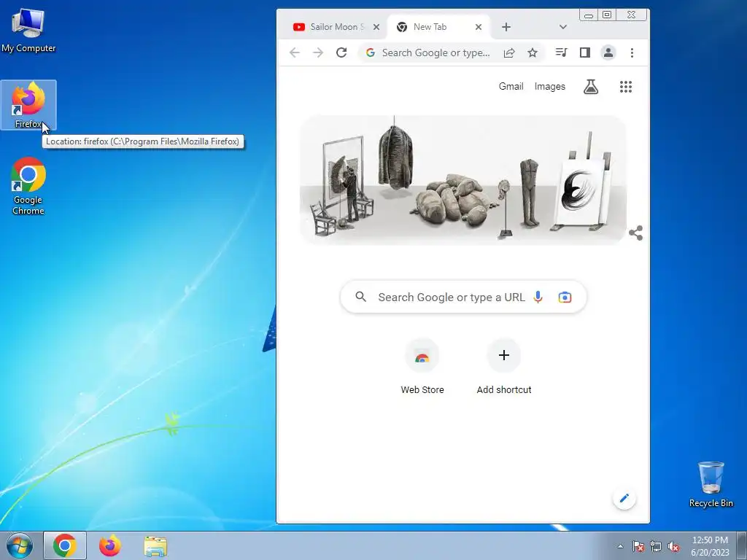This screenshot has width=747, height=560.
Task: Toggle the Chrome side panel icon
Action: click(585, 52)
